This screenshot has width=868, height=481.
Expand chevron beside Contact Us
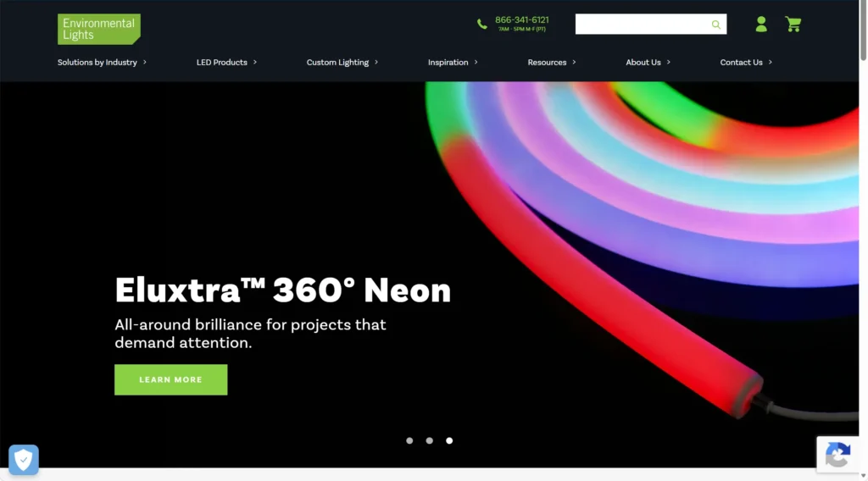[770, 62]
